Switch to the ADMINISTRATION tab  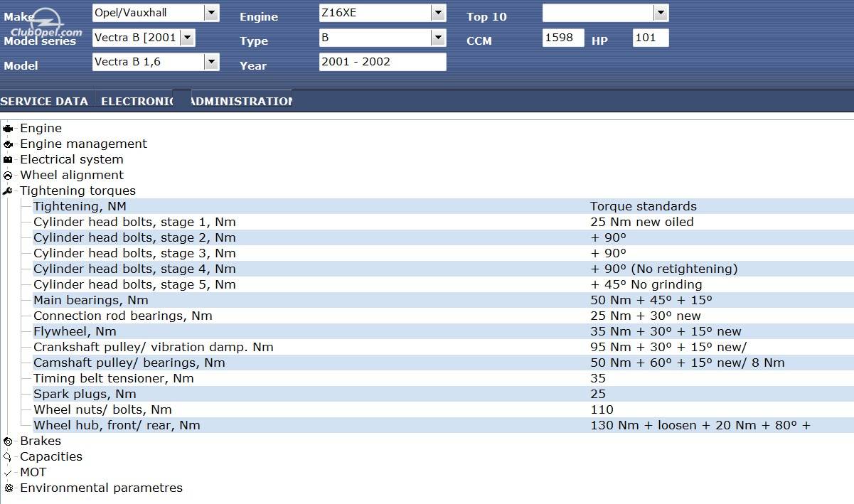(x=242, y=101)
